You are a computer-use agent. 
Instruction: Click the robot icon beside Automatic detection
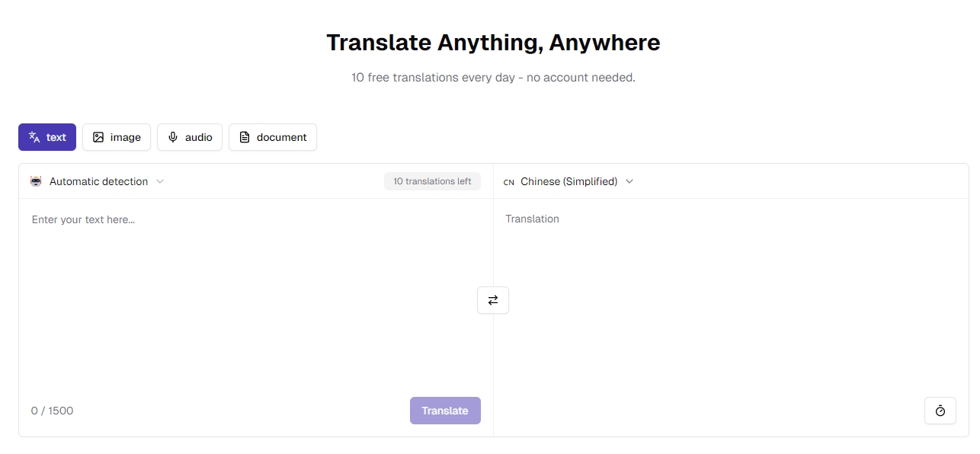[36, 181]
